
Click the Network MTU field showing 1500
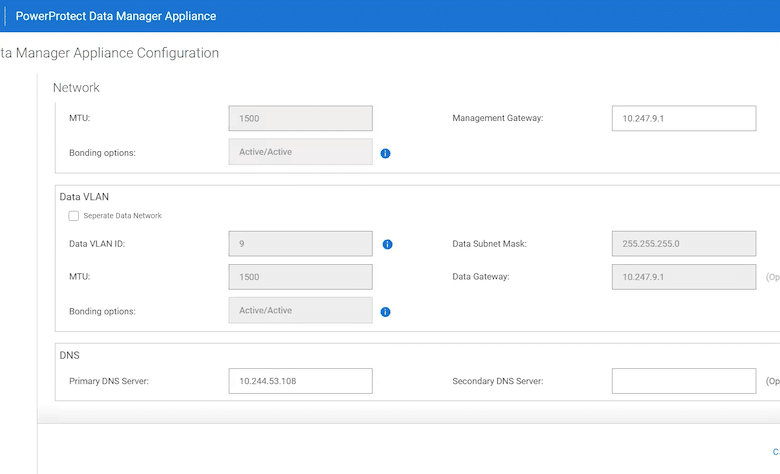coord(300,118)
